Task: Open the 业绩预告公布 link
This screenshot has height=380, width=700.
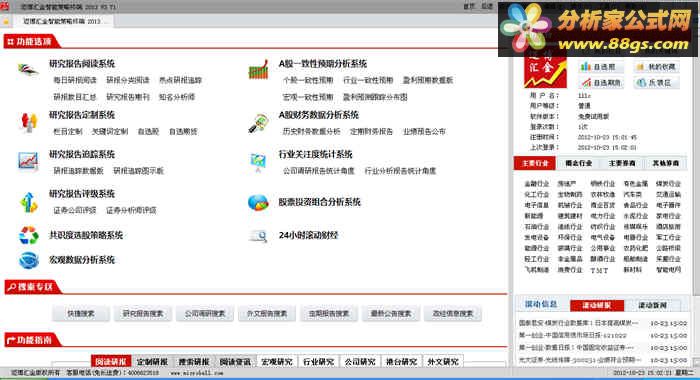Action: tap(424, 131)
